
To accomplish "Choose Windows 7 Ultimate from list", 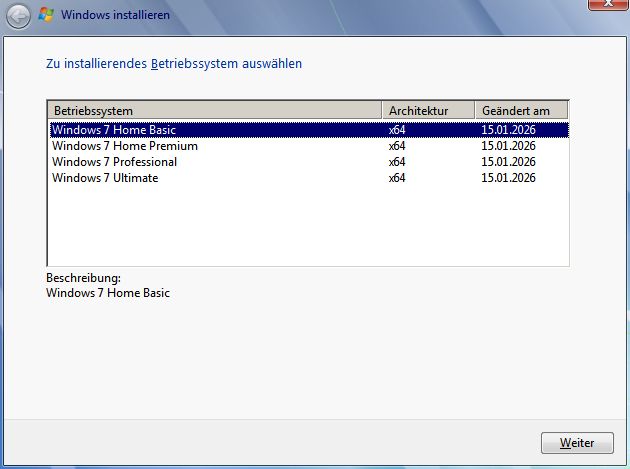I will click(105, 178).
